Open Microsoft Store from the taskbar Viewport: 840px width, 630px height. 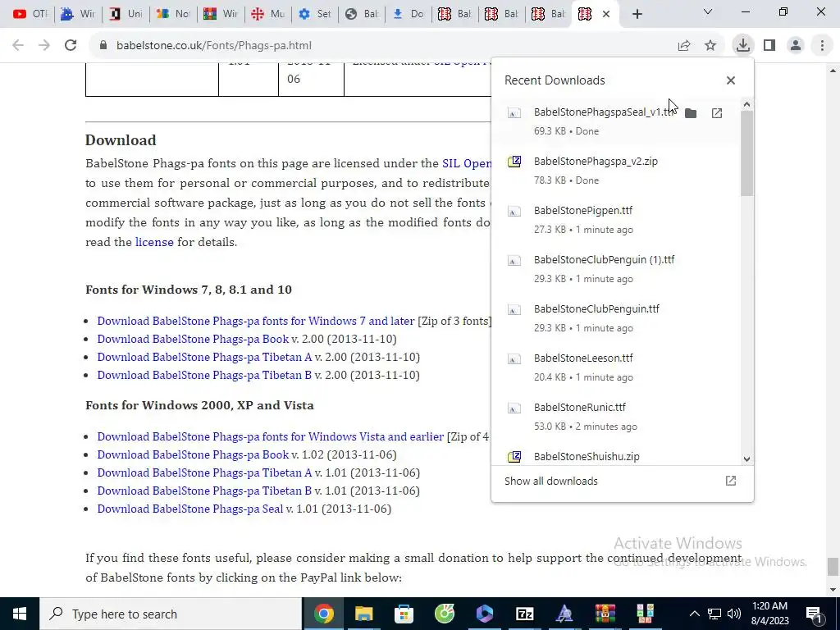point(404,614)
